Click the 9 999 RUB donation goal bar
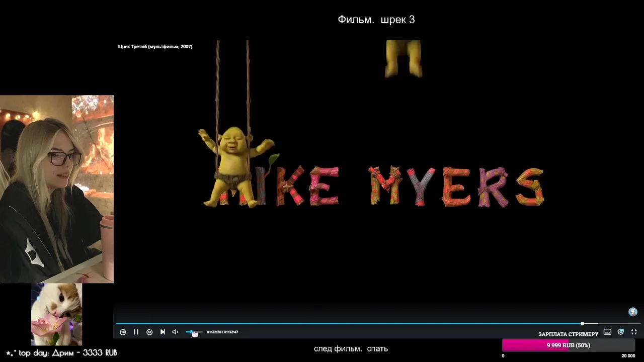Image resolution: width=644 pixels, height=362 pixels. (569, 345)
